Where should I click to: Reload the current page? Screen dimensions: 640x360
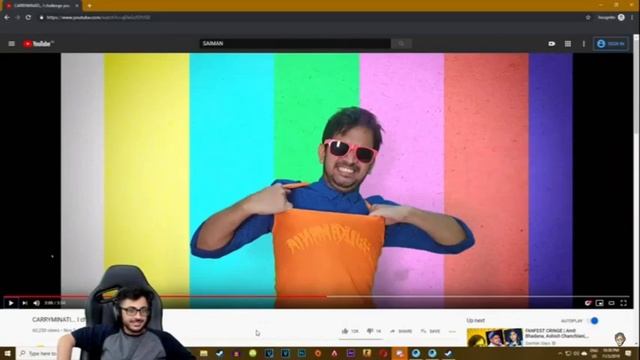pyautogui.click(x=28, y=18)
